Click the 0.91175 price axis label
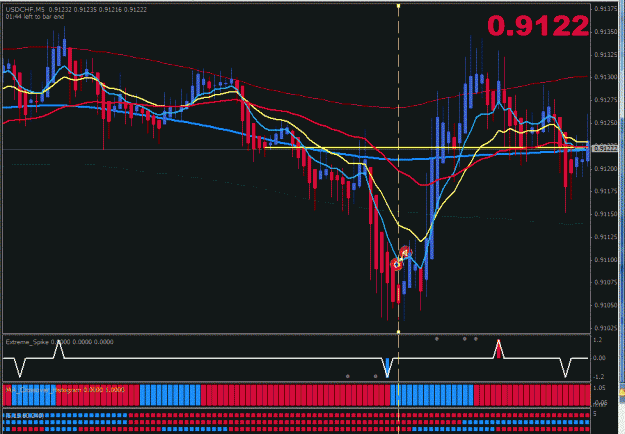Viewport: 625px width, 434px height. tap(605, 191)
